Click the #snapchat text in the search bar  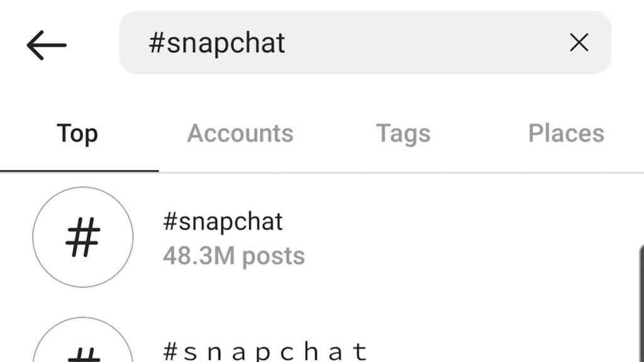click(218, 43)
